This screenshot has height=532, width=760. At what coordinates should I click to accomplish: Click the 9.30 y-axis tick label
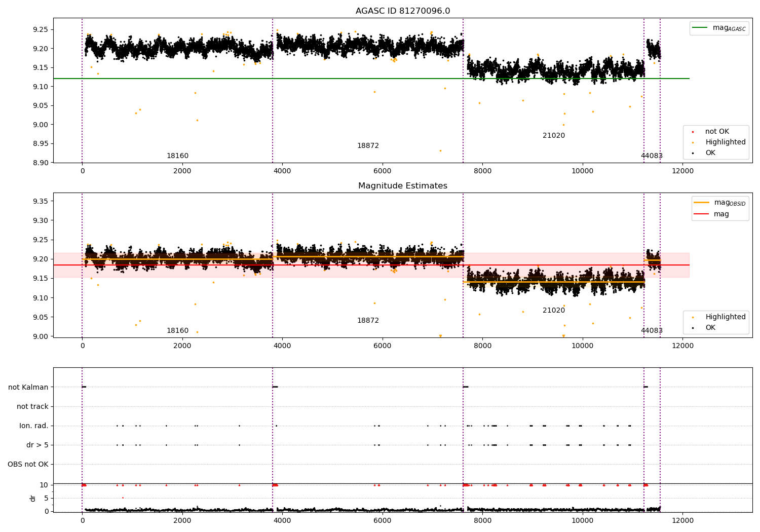coord(40,221)
